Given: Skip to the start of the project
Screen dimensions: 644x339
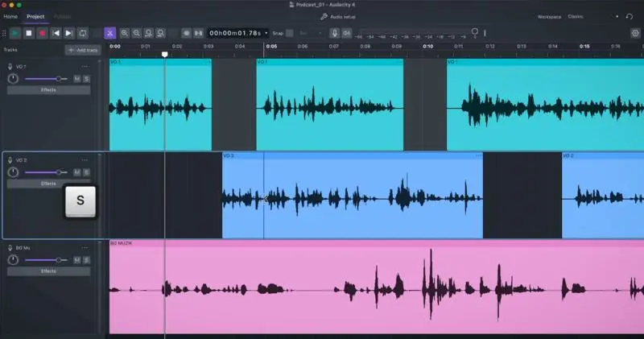Looking at the screenshot, I should (x=56, y=33).
